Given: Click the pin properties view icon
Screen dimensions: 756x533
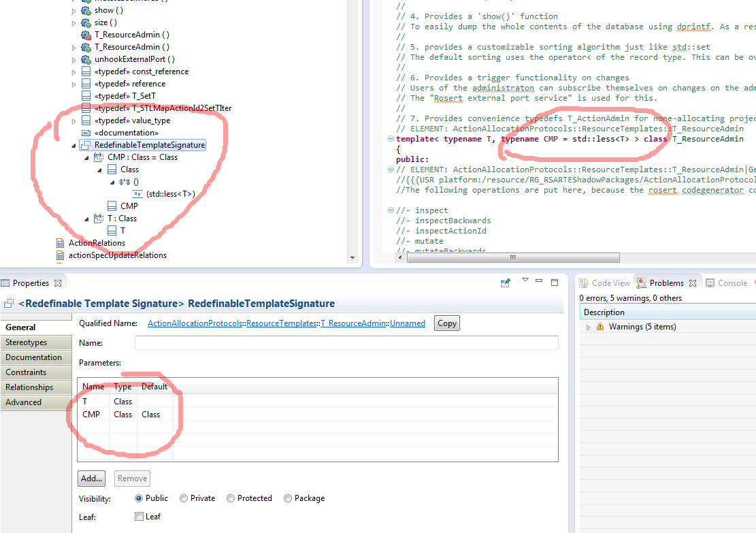Looking at the screenshot, I should (x=505, y=283).
